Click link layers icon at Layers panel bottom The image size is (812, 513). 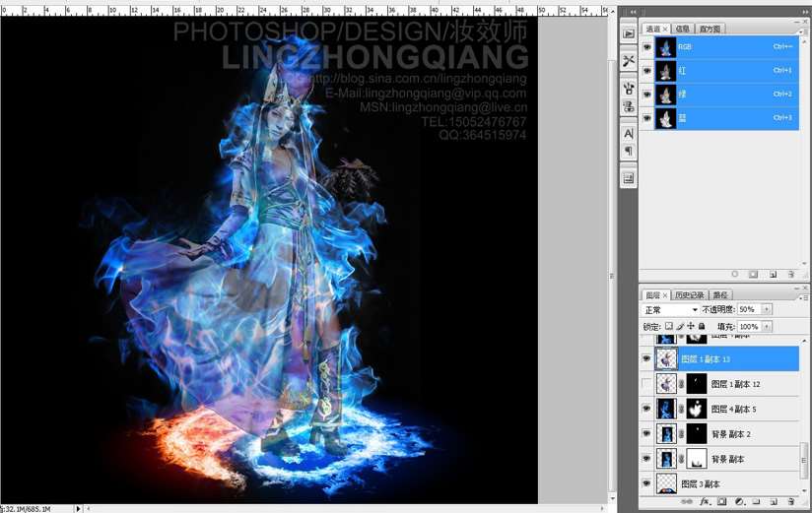click(687, 501)
